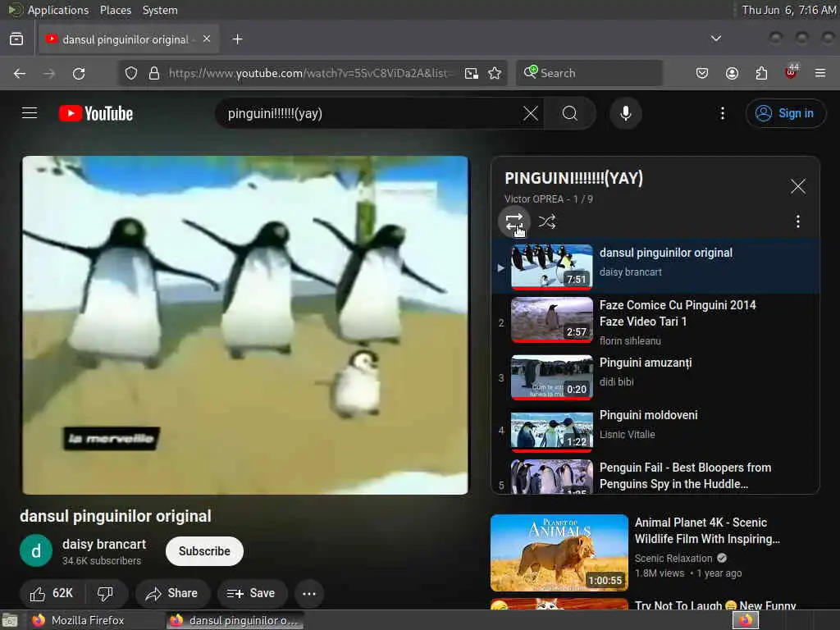Play 'Faze Comice Cu Pinguini 2014' playlist item
The height and width of the screenshot is (630, 840).
tap(655, 322)
